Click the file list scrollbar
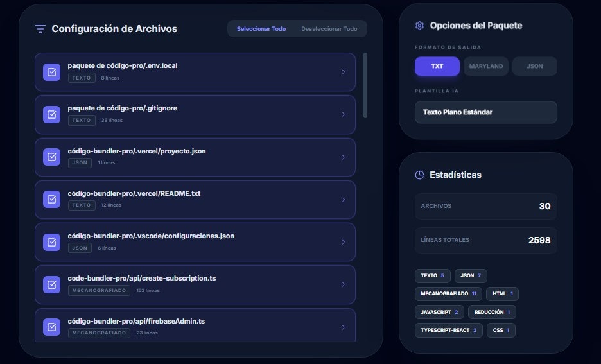Image resolution: width=601 pixels, height=364 pixels. click(365, 85)
